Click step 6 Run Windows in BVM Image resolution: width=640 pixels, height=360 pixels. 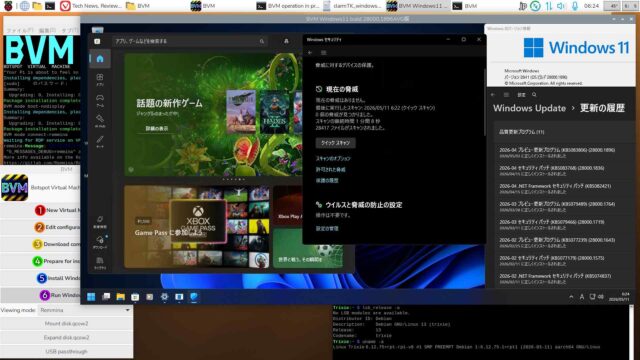41,295
